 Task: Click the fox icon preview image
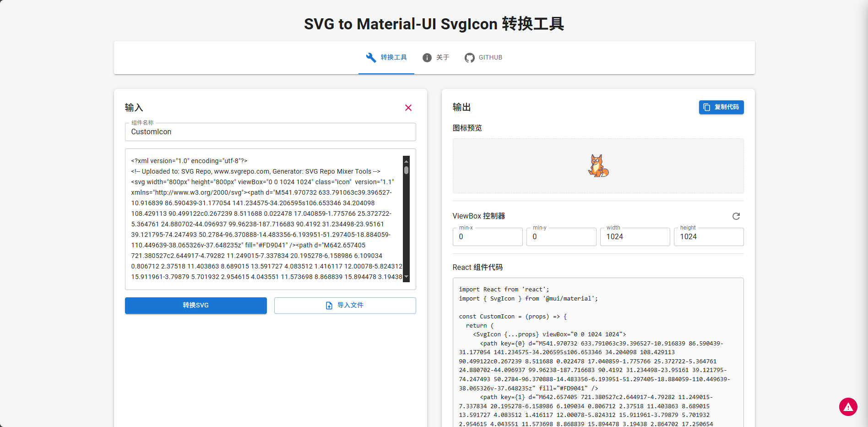click(x=598, y=166)
